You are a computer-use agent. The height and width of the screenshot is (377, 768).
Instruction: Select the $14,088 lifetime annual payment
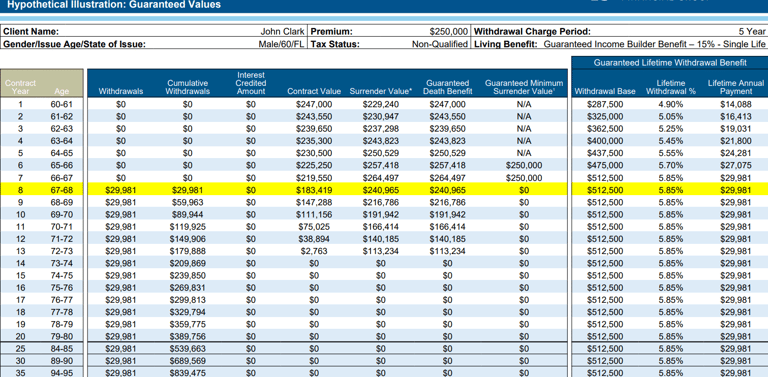(x=736, y=104)
